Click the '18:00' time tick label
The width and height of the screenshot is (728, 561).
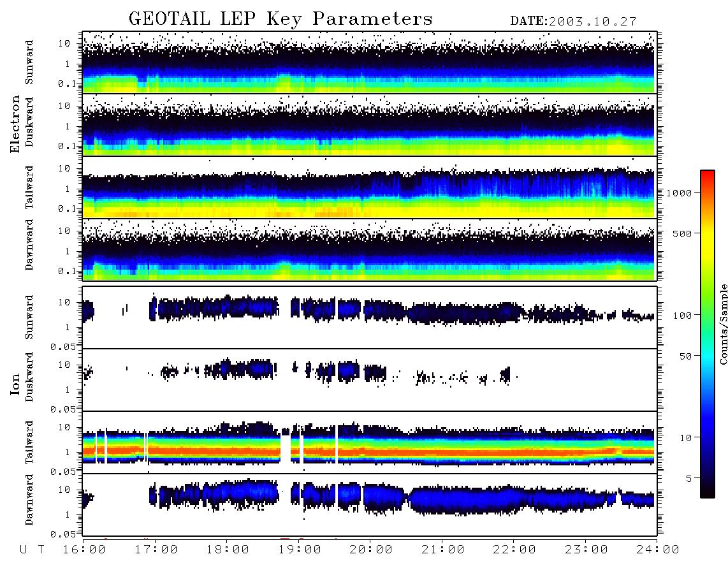pos(228,550)
